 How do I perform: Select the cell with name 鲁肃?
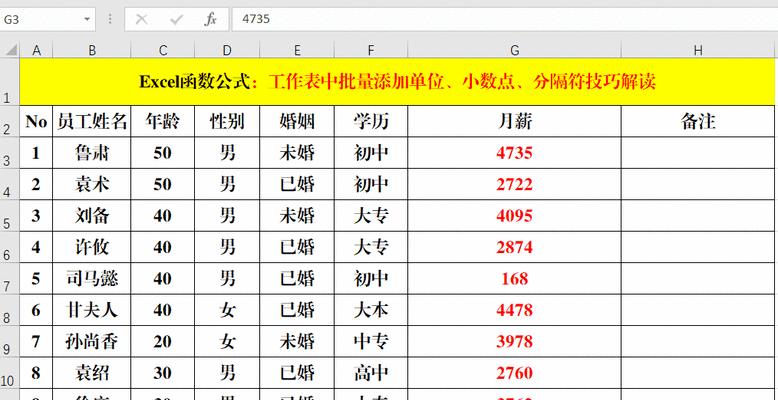(92, 153)
